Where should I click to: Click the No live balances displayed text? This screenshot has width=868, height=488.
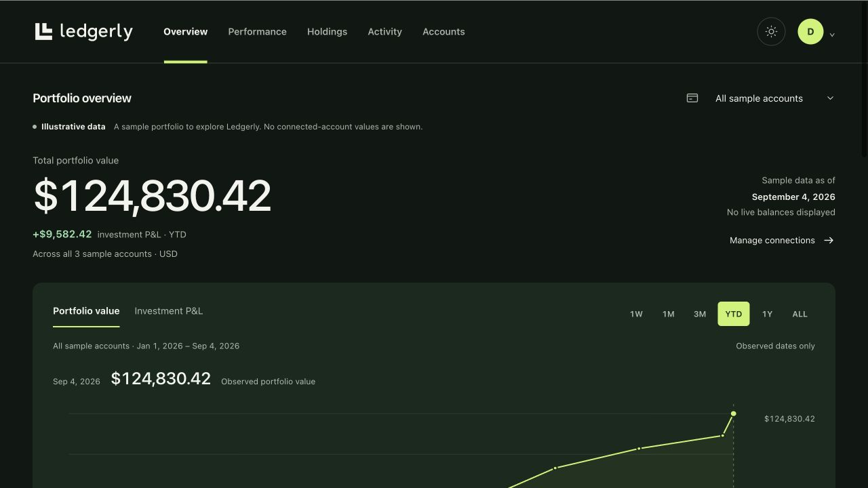click(x=781, y=213)
